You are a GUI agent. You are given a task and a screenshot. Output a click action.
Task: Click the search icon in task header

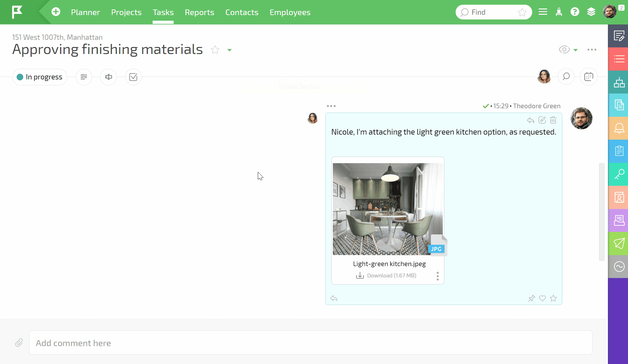(566, 77)
